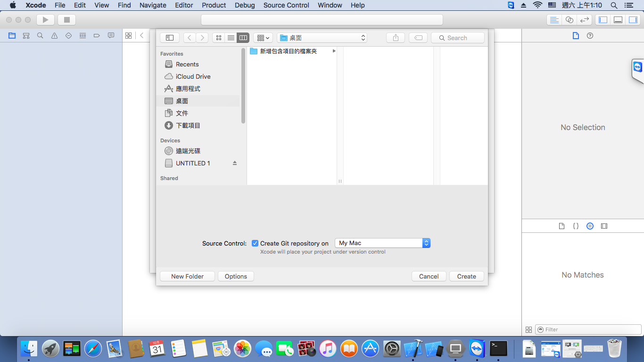Viewport: 644px width, 362px height.
Task: Open the Navigate menu
Action: coord(153,5)
